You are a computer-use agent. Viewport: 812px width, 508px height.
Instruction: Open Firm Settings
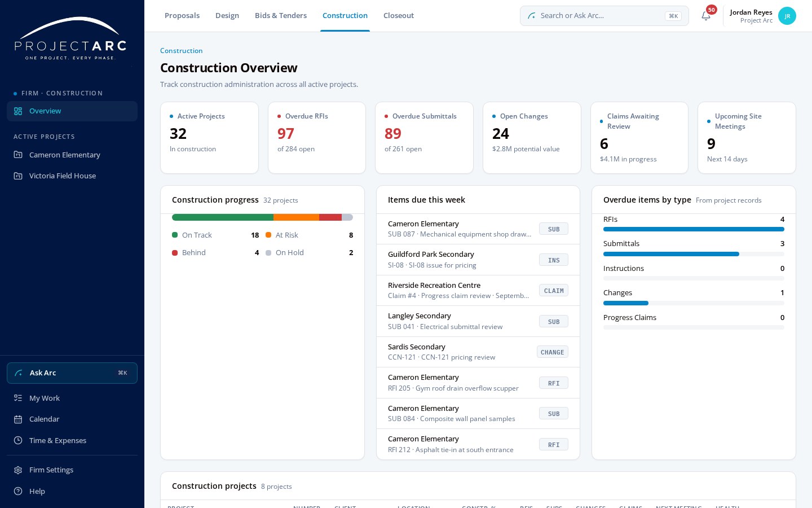coord(72,470)
